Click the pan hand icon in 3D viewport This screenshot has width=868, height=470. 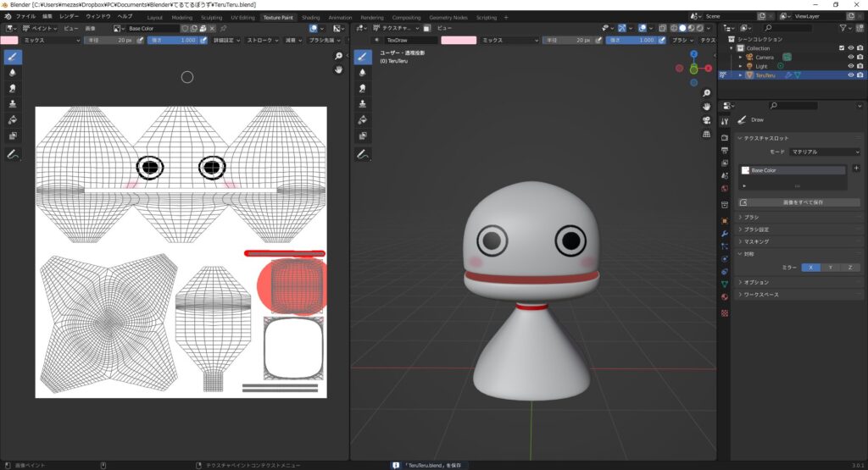707,107
